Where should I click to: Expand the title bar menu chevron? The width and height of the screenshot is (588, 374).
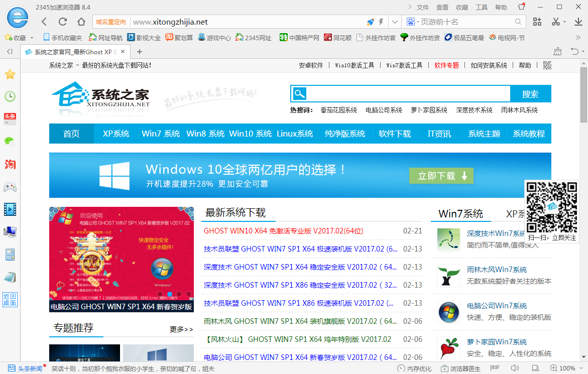click(410, 7)
